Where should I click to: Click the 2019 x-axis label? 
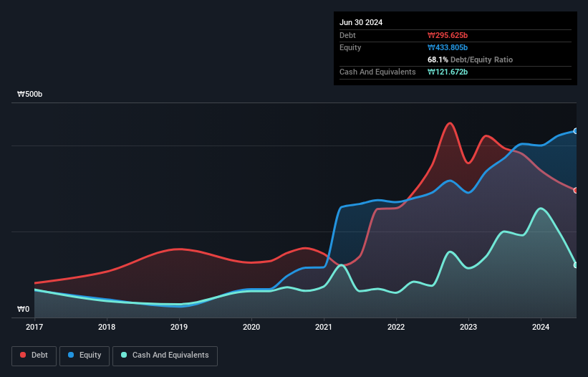(179, 327)
